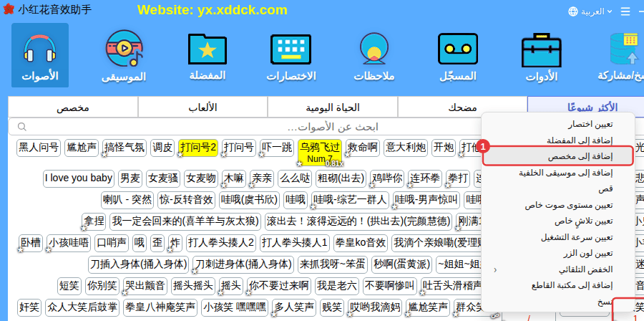
Task: Play the 意大利炮 sound button
Action: click(x=406, y=148)
